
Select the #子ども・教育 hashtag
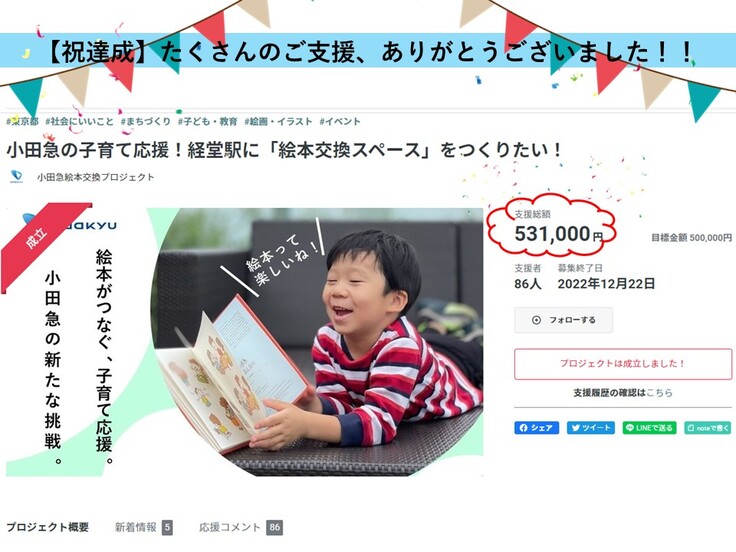[207, 122]
